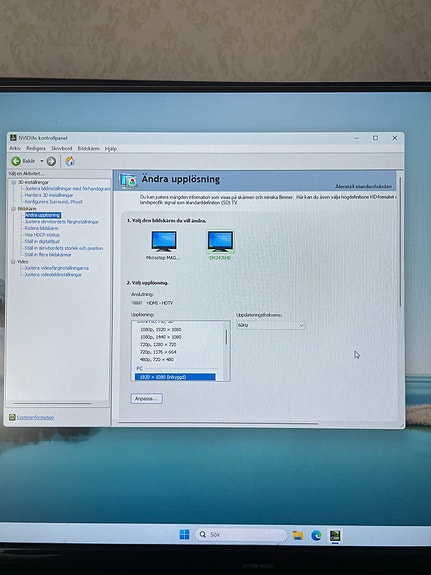The width and height of the screenshot is (431, 575).
Task: Open the Back button history dropdown arrow
Action: [42, 161]
